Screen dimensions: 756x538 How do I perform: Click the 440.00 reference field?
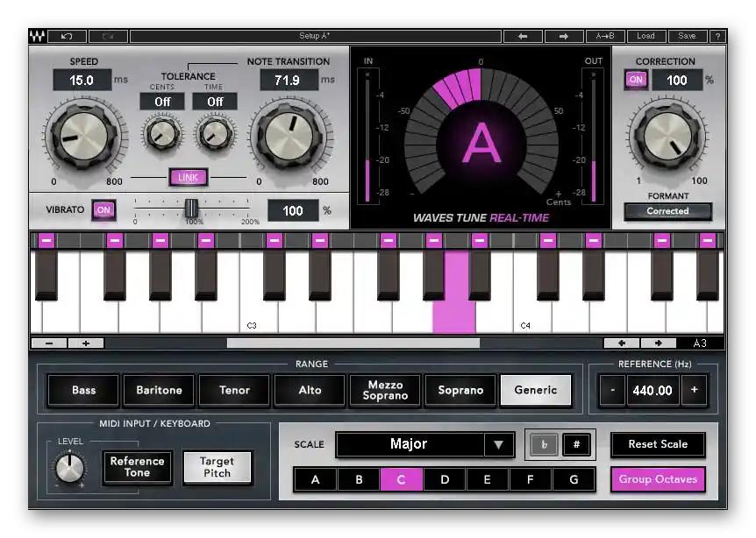pos(653,390)
